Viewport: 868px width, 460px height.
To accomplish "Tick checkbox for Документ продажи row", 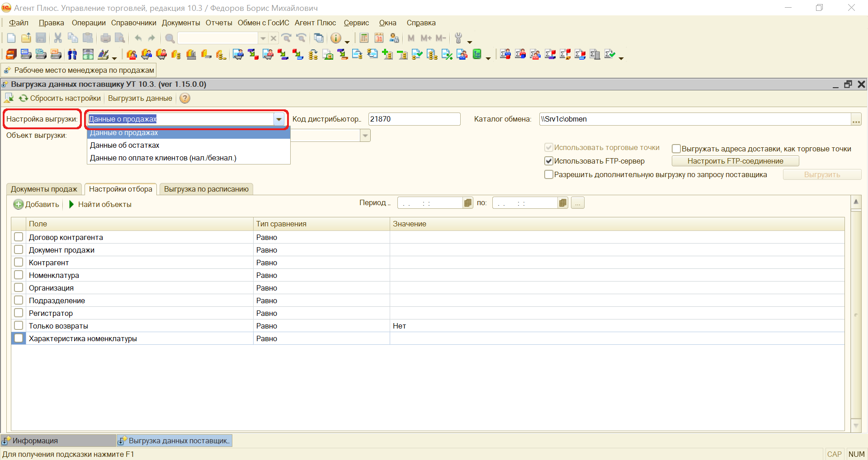I will coord(19,249).
